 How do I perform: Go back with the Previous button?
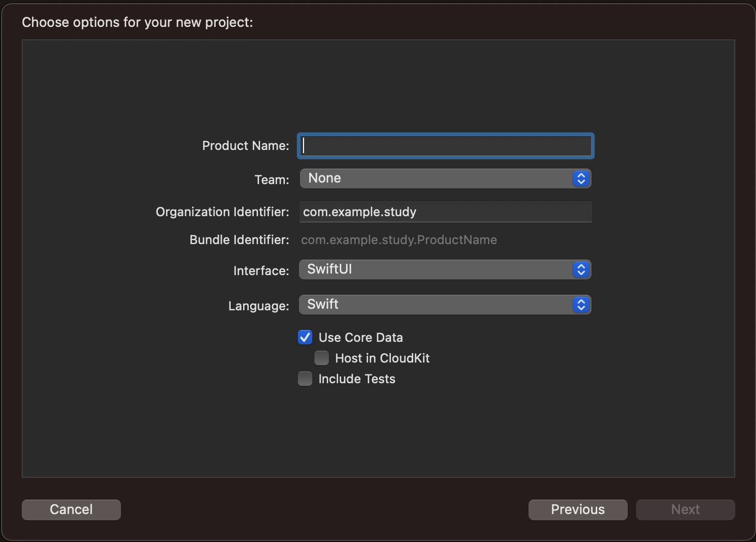click(578, 510)
